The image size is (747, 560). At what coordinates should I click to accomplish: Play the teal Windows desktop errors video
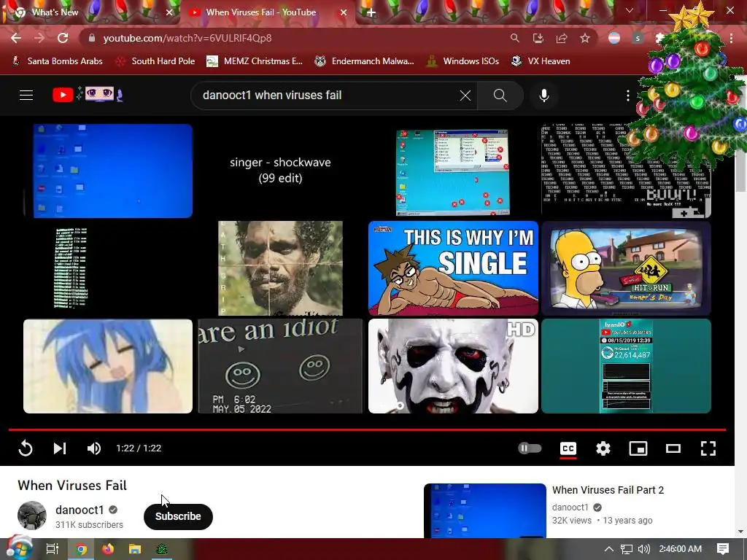click(453, 171)
